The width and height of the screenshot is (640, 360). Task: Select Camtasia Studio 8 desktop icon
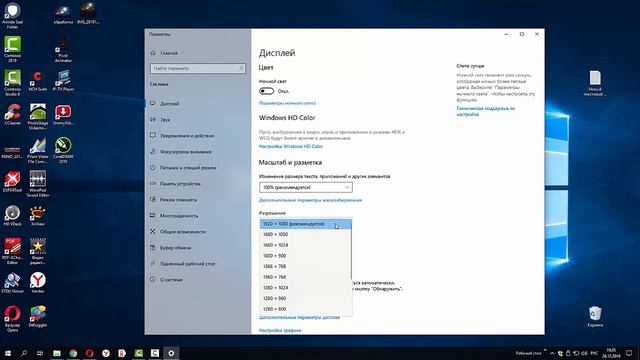[12, 82]
